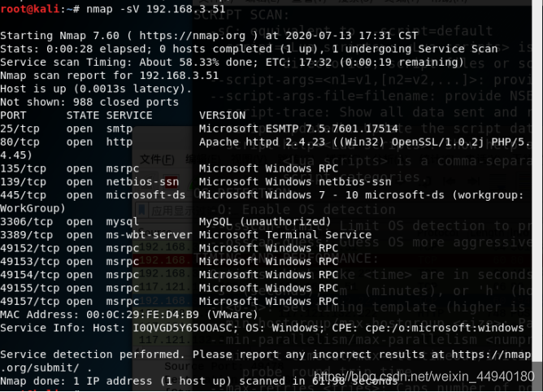Click the 49157/tcp msrpc row
The height and width of the screenshot is (392, 543).
[169, 302]
